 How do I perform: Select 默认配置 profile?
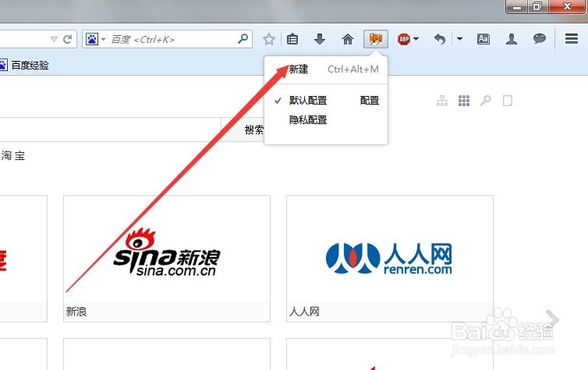pos(307,101)
